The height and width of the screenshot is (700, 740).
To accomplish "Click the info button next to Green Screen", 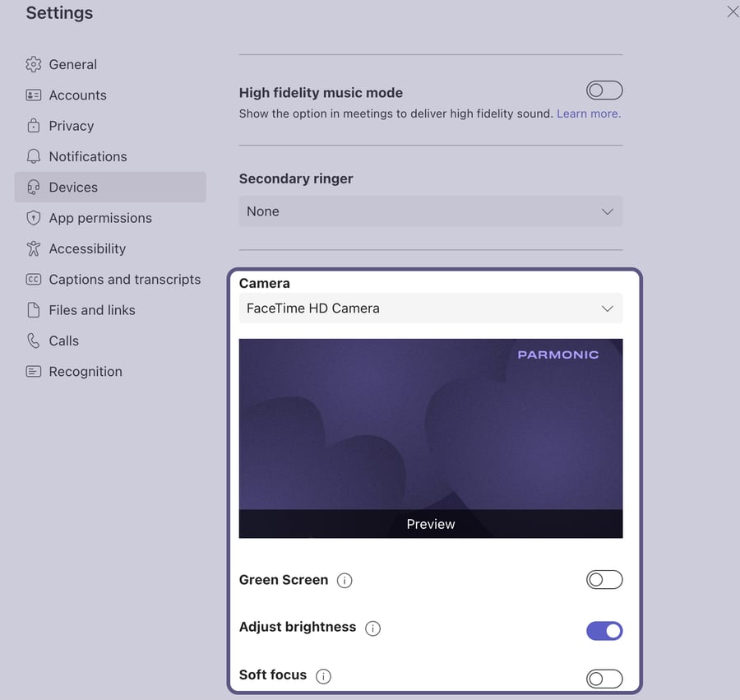I will point(345,580).
